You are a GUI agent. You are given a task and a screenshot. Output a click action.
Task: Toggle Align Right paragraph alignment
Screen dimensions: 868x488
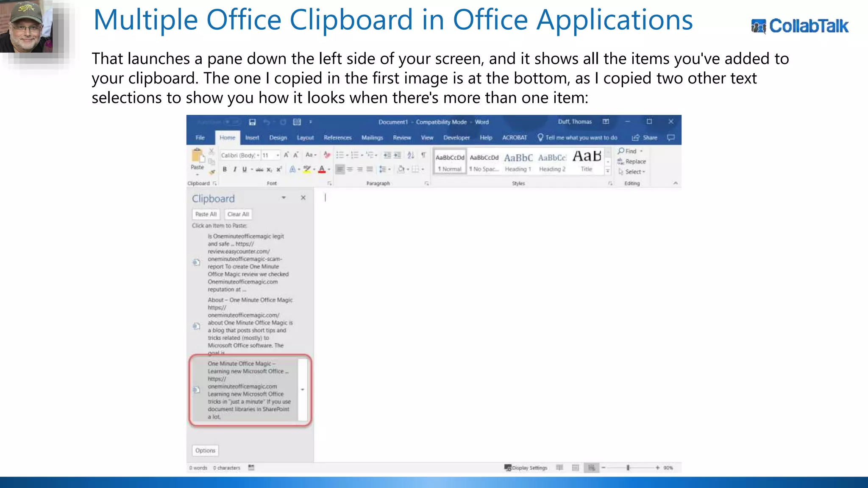point(359,169)
